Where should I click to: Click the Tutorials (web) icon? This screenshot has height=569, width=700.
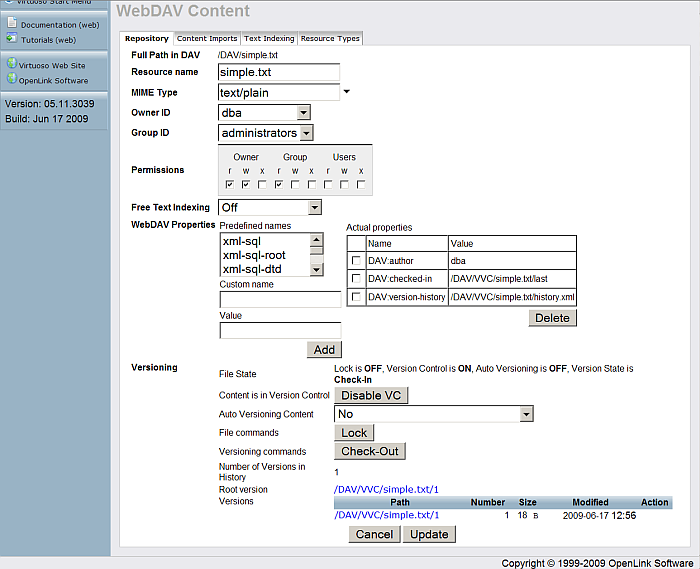tap(11, 39)
